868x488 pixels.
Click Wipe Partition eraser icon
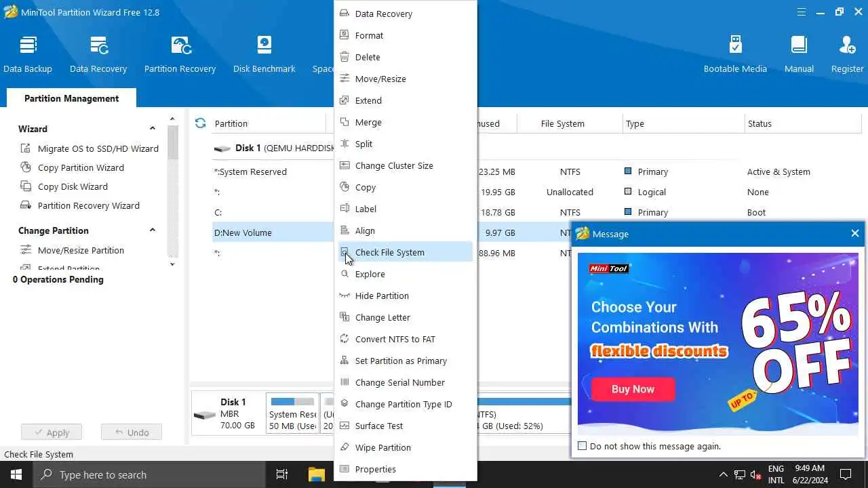coord(344,447)
